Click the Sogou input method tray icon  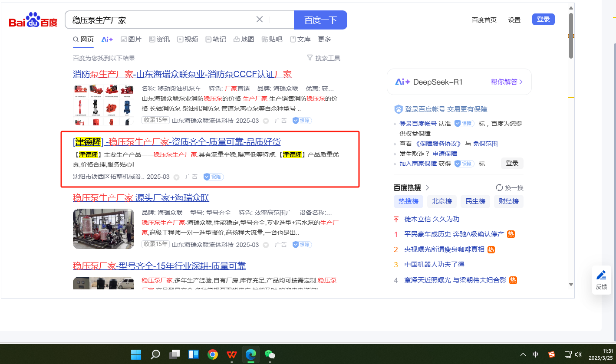(551, 354)
